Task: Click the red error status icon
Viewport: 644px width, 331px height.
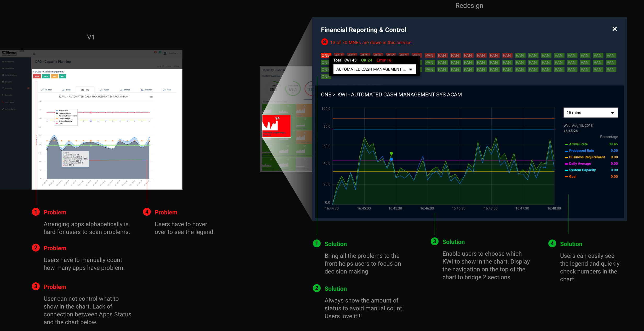Action: (324, 42)
